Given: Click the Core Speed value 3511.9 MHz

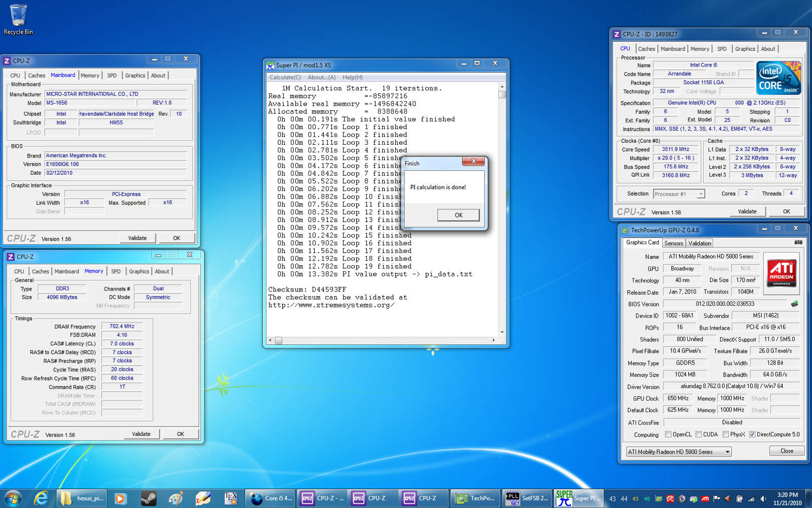Looking at the screenshot, I should [675, 149].
